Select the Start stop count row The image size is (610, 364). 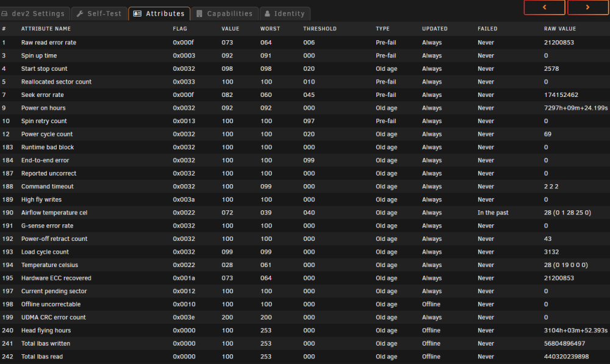[305, 69]
